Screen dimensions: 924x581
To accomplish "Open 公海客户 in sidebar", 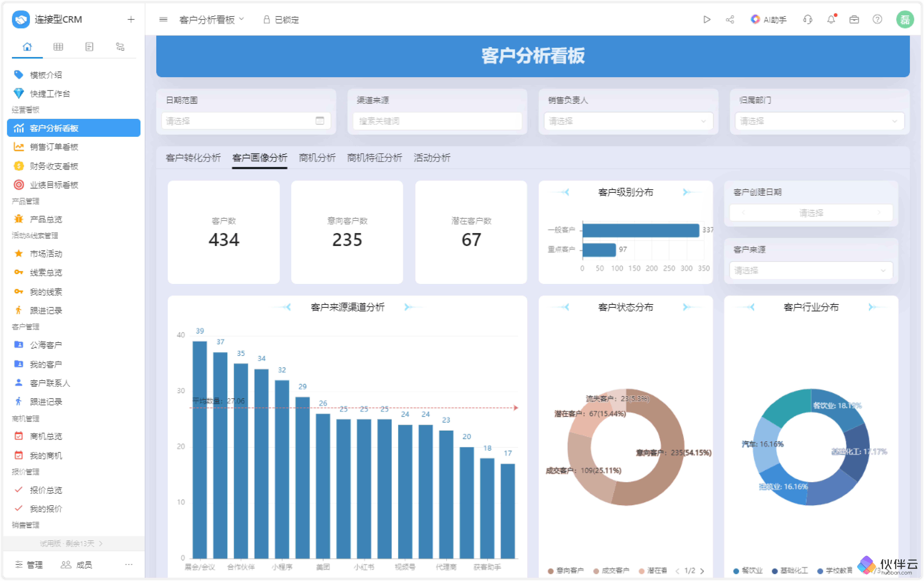I will 74,345.
